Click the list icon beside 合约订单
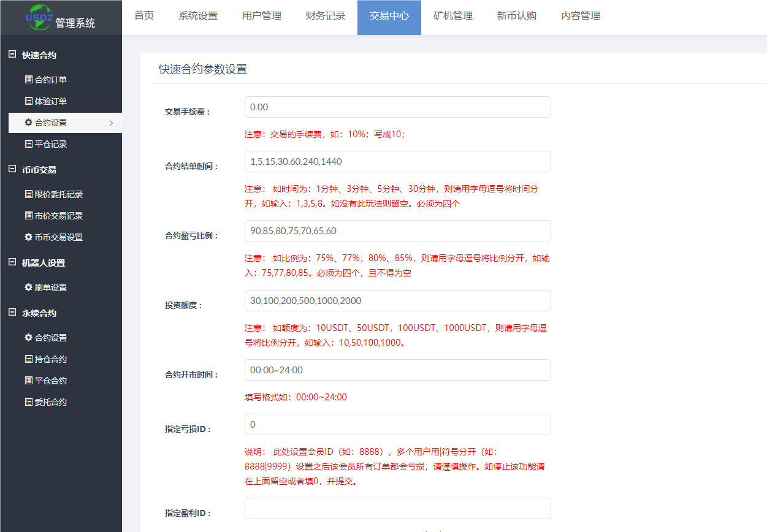 pyautogui.click(x=28, y=80)
